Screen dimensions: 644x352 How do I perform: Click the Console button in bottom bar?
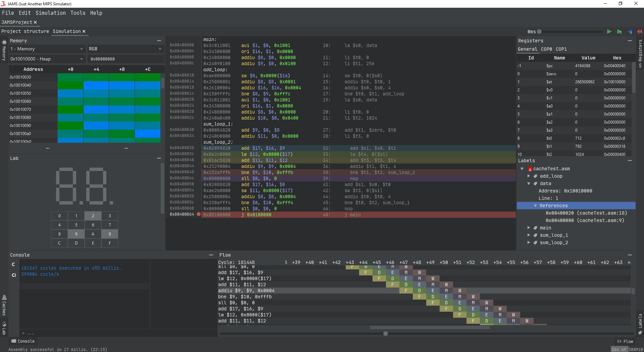click(x=23, y=341)
